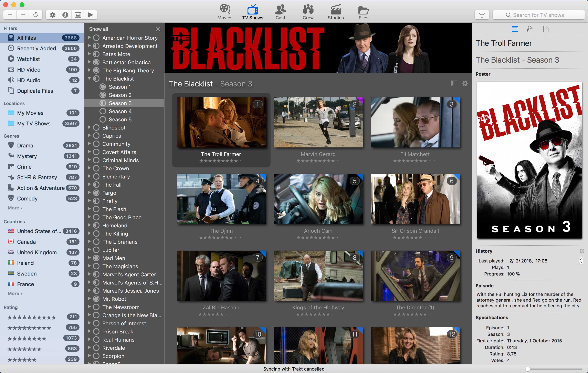Click More under Genres filter
This screenshot has width=588, height=373.
click(x=15, y=208)
